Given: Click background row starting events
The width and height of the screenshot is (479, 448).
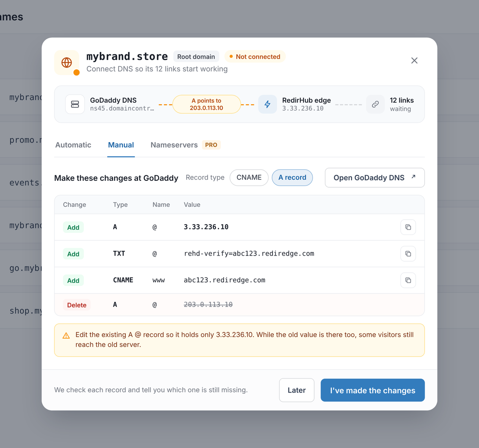Looking at the screenshot, I should pos(21,183).
